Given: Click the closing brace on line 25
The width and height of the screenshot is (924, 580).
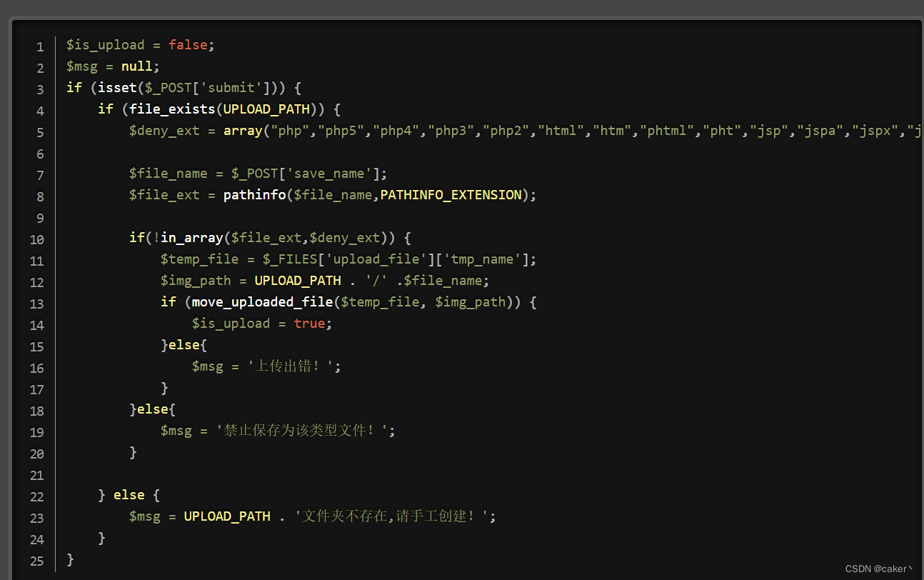Looking at the screenshot, I should coord(70,559).
